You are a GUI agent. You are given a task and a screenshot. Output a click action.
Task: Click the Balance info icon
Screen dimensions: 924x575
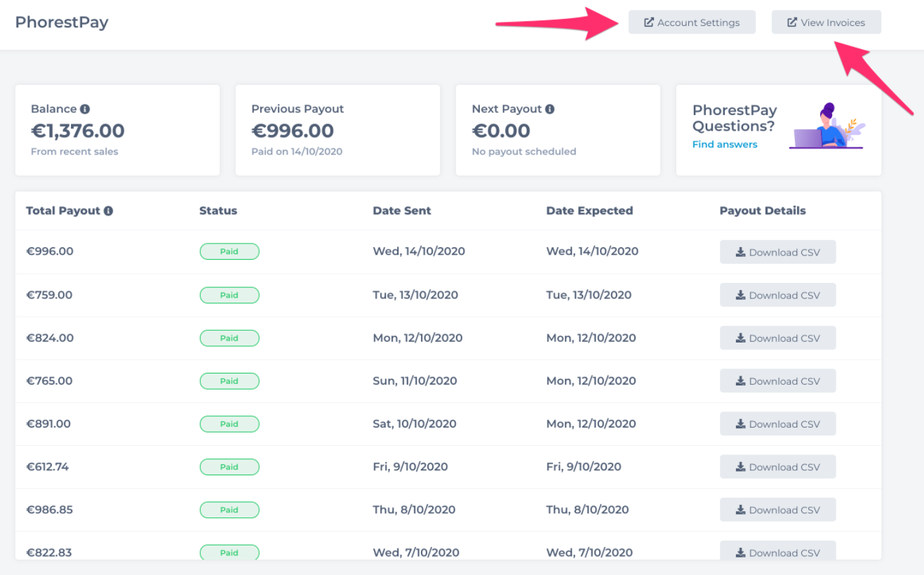click(x=85, y=109)
